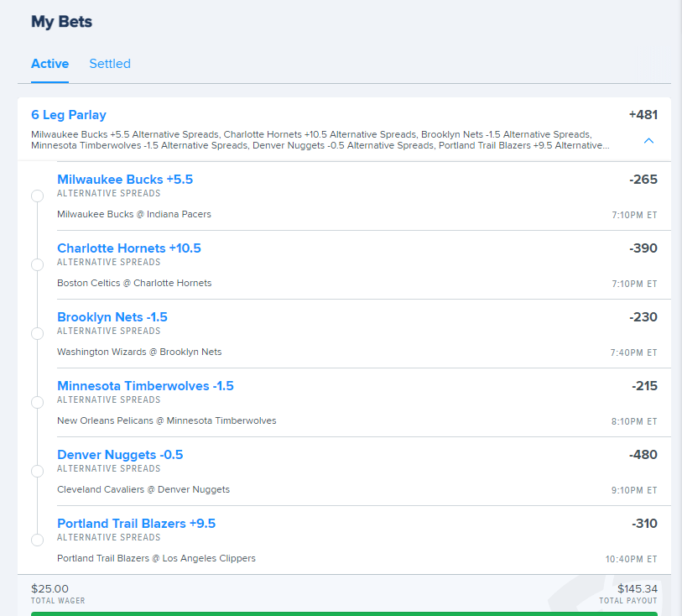Click the My Bets heading
The width and height of the screenshot is (682, 616).
click(61, 21)
